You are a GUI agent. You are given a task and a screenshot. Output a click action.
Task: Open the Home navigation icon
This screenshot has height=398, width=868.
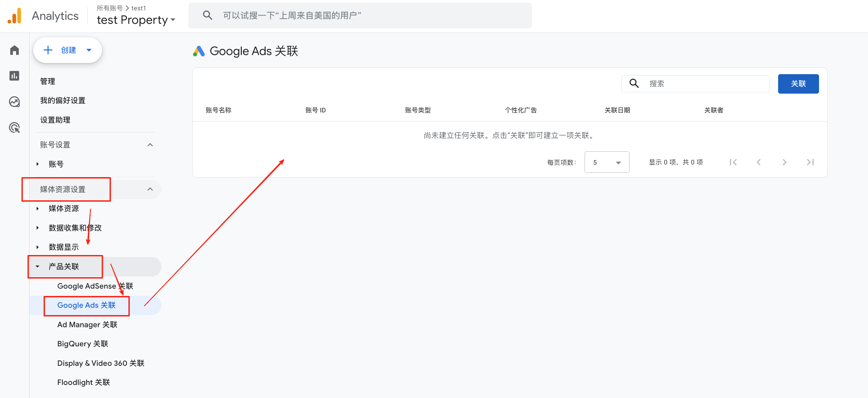point(14,50)
